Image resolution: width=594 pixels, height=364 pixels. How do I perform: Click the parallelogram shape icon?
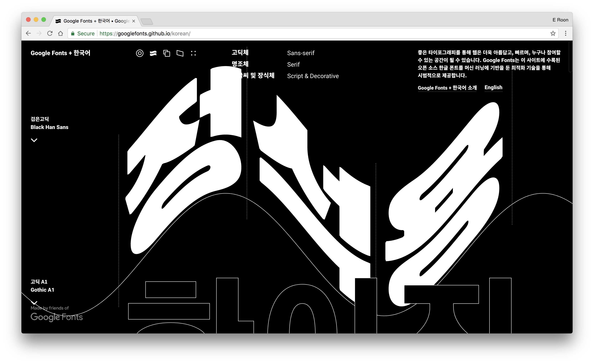180,53
